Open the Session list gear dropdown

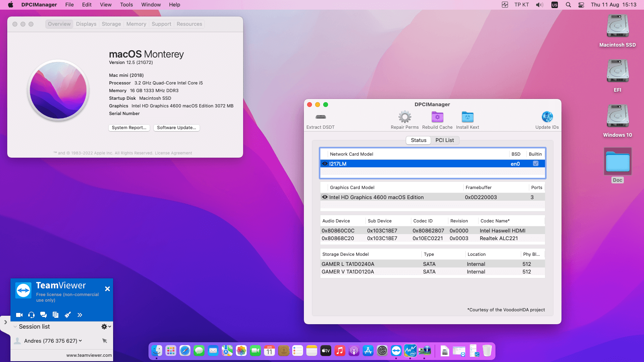tap(106, 327)
